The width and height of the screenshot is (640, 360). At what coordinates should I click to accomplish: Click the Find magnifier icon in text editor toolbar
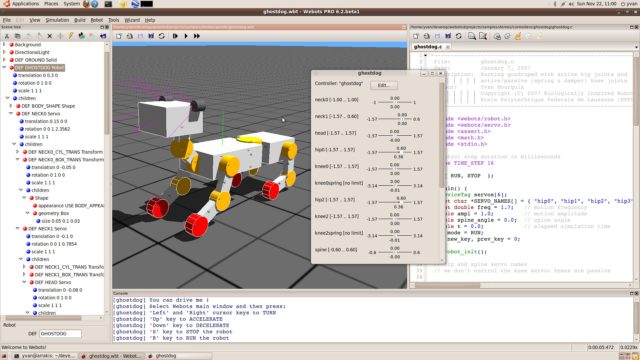point(472,36)
